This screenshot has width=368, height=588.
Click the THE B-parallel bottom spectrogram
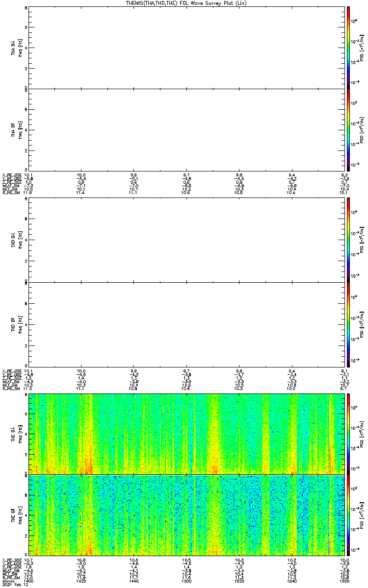(186, 515)
